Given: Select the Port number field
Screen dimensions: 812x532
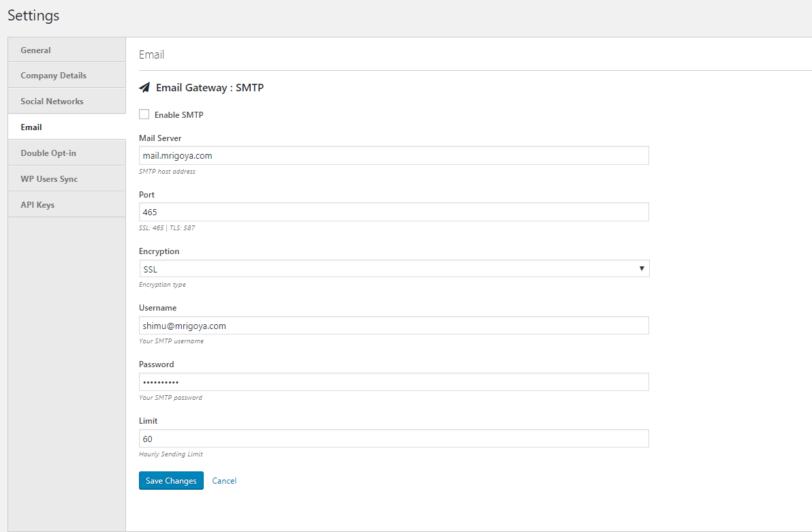Looking at the screenshot, I should click(x=394, y=212).
